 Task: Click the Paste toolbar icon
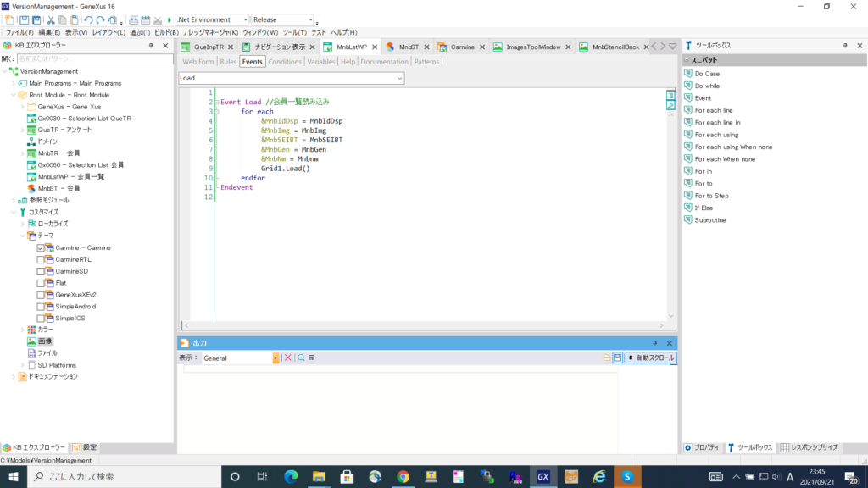[x=75, y=20]
